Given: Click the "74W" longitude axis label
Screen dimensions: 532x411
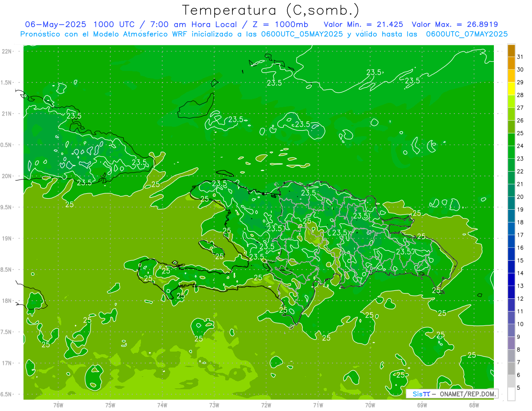Looking at the screenshot, I should pos(162,405).
